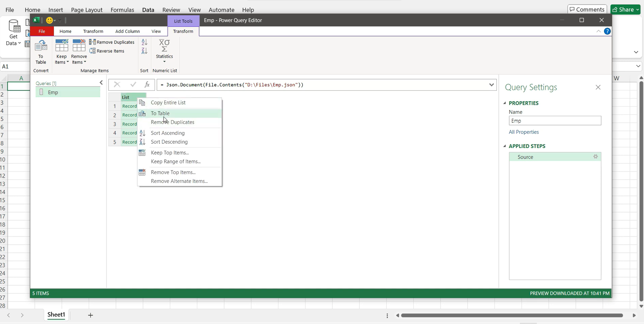
Task: Select the Record in row 3
Action: point(129,124)
